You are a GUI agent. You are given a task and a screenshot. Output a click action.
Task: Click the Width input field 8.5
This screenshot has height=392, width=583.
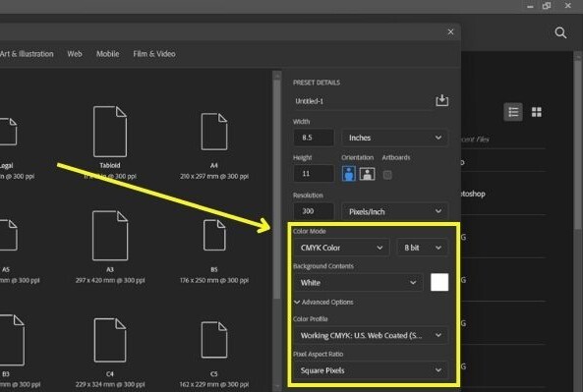[314, 138]
